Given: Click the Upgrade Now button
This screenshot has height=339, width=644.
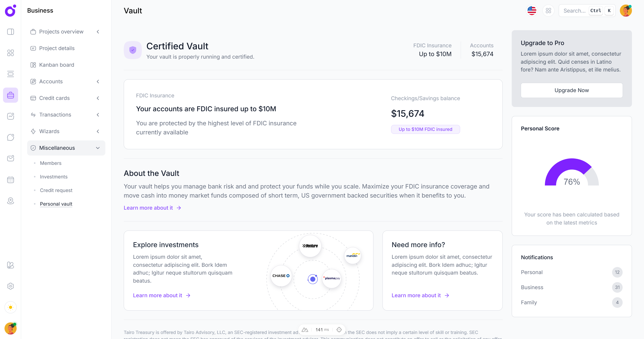Looking at the screenshot, I should 572,90.
